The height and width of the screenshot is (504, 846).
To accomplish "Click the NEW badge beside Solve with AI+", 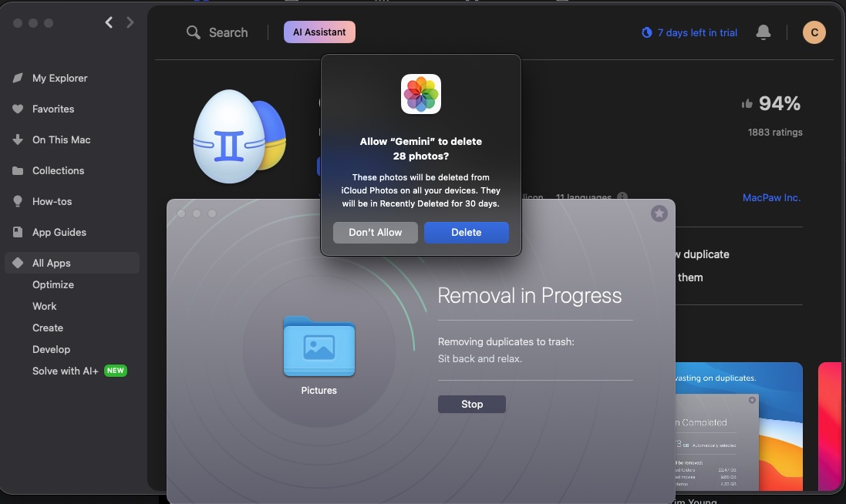I will coord(116,371).
